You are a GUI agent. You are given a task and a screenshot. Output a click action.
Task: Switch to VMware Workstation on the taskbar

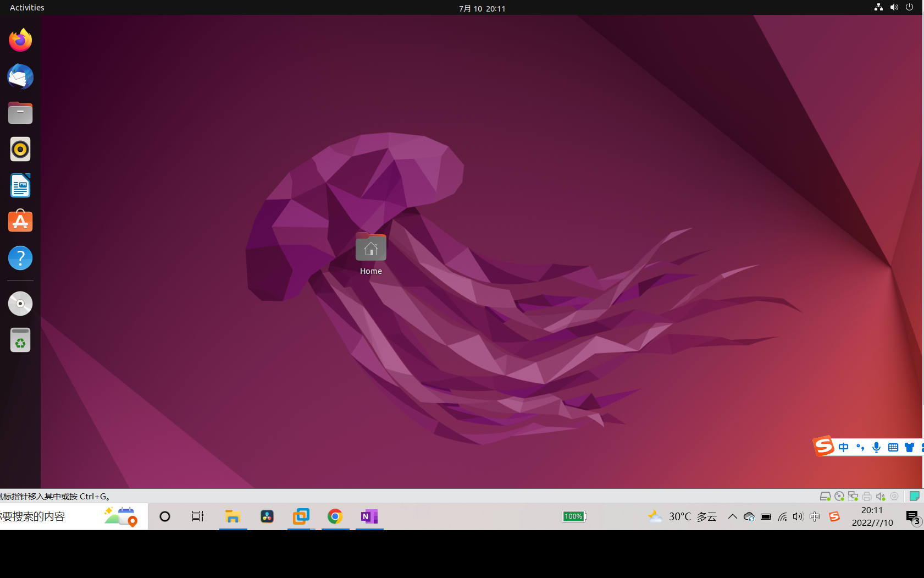301,516
